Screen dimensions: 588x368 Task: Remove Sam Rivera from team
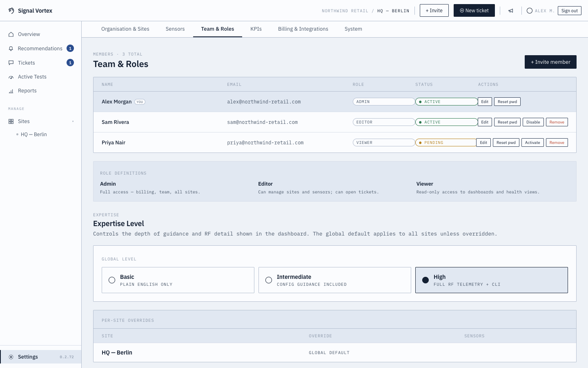[557, 122]
